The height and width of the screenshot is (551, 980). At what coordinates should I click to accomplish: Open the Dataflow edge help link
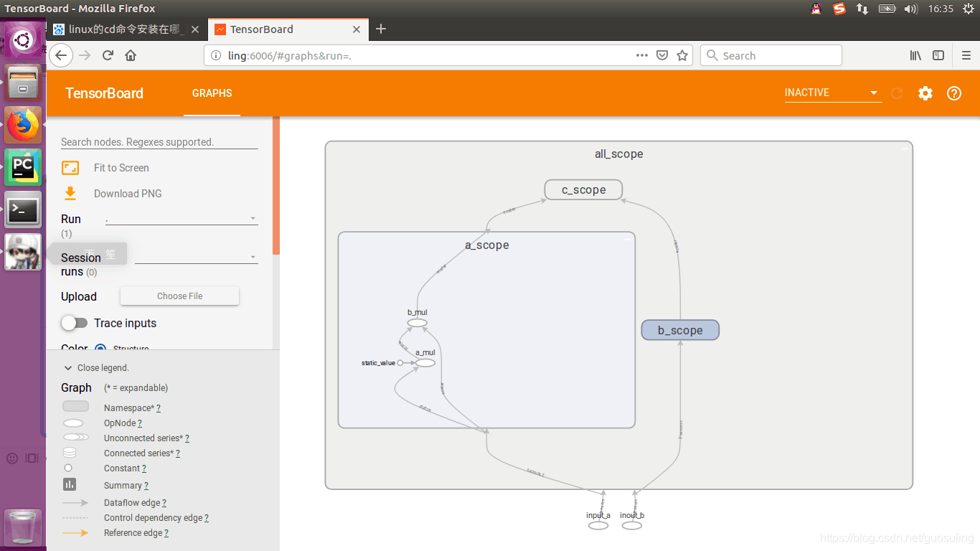[x=164, y=503]
